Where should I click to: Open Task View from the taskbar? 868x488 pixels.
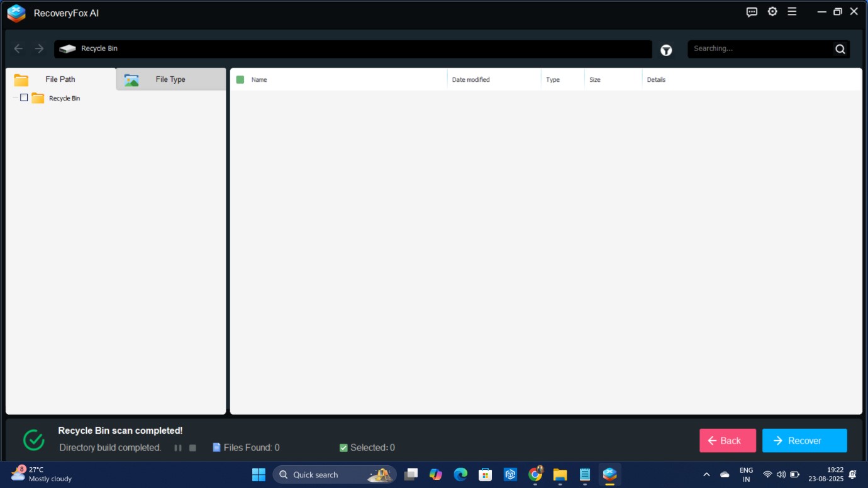411,475
